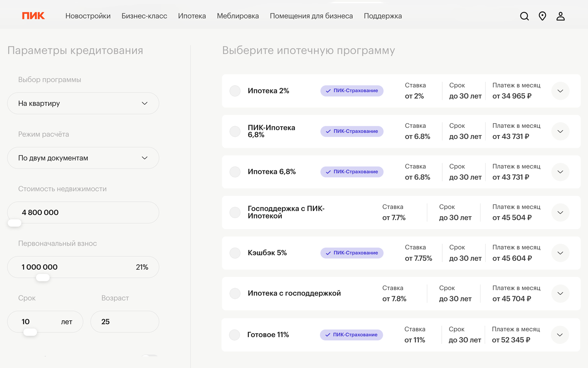Click the Готовое 11% program title
Viewport: 588px width, 368px height.
coord(268,335)
